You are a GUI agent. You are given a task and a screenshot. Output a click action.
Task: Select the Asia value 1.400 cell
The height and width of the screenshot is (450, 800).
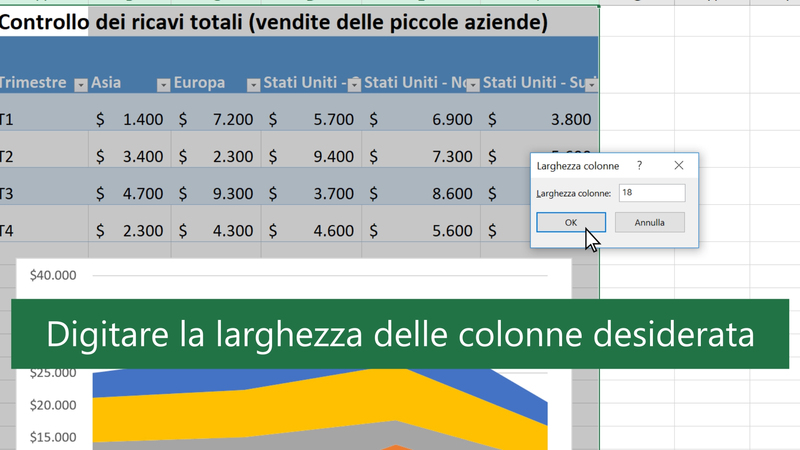(x=129, y=120)
